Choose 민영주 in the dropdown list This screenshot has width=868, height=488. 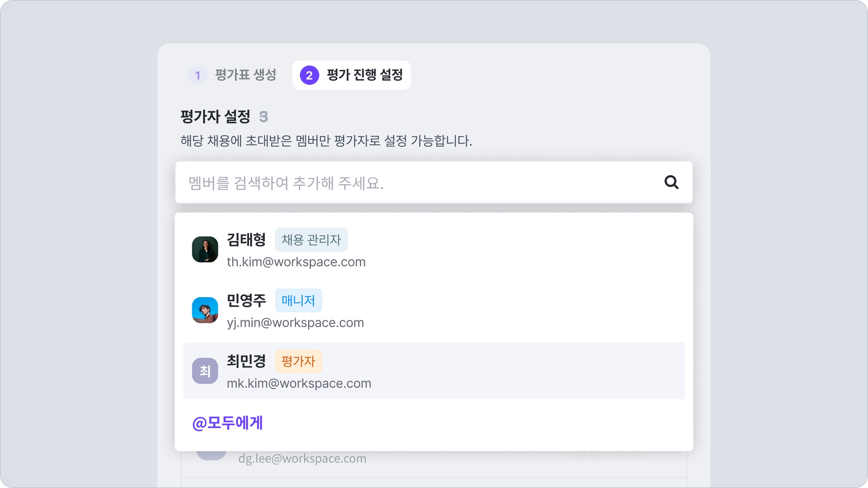(246, 301)
